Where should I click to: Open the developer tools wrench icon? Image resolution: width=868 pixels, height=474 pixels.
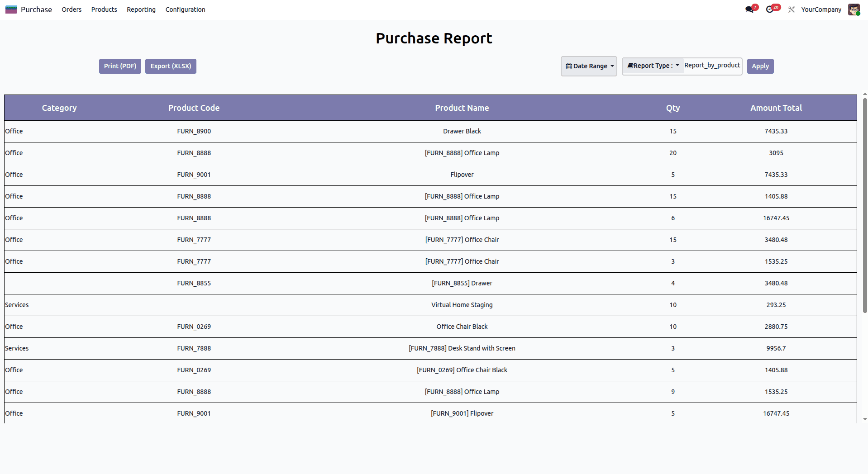791,9
